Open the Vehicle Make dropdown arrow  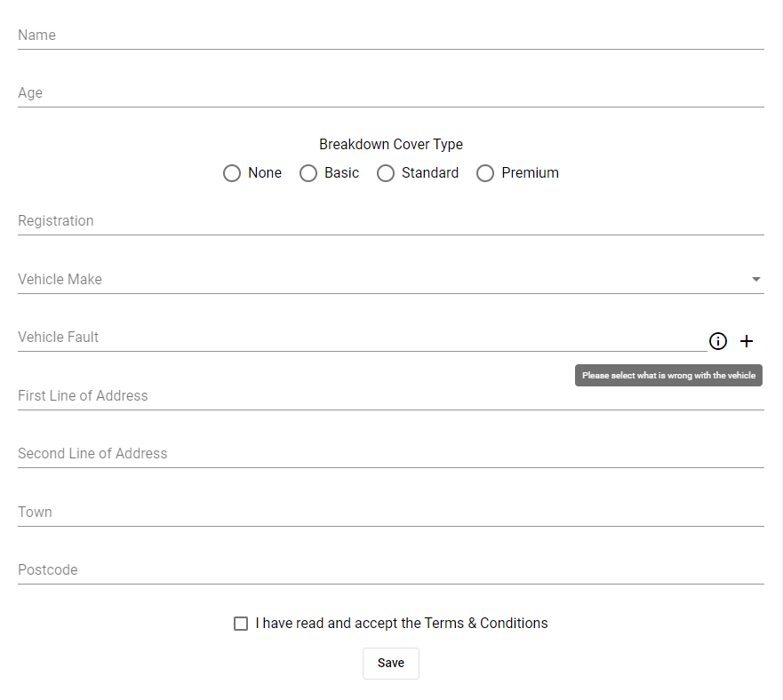coord(756,279)
